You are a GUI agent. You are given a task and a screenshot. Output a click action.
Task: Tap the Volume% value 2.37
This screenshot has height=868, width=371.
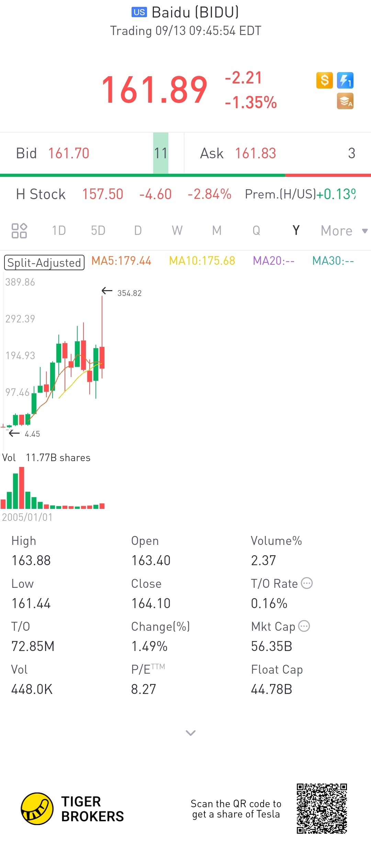tap(263, 561)
